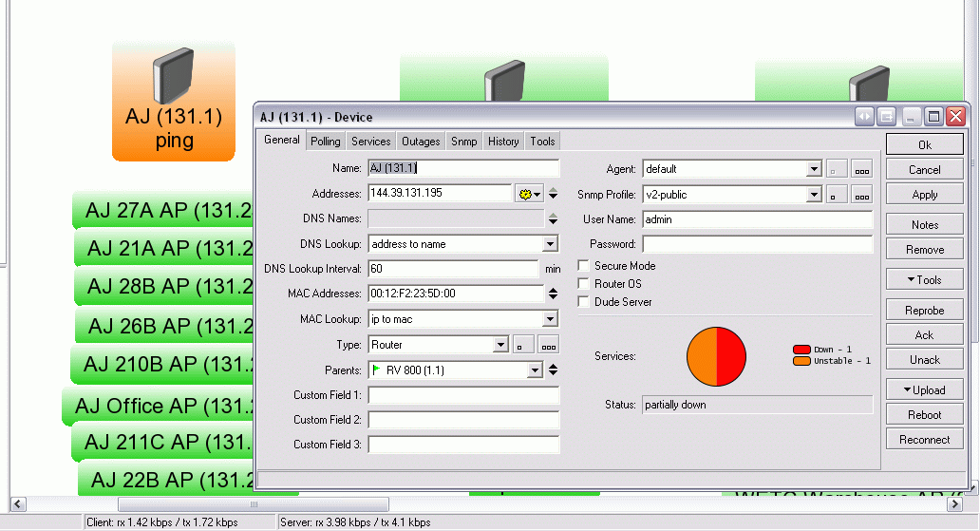Expand the Parents dropdown arrow
Image resolution: width=980 pixels, height=531 pixels.
(x=535, y=370)
